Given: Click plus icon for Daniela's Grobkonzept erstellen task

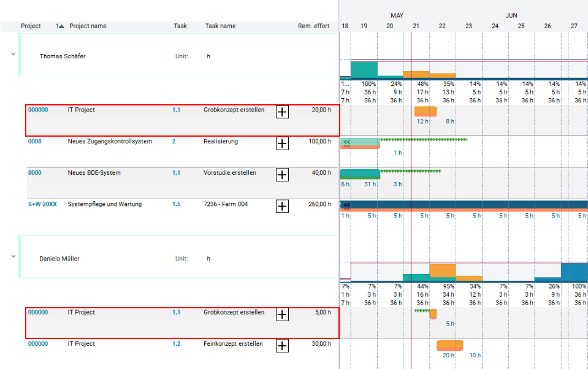Looking at the screenshot, I should point(282,314).
